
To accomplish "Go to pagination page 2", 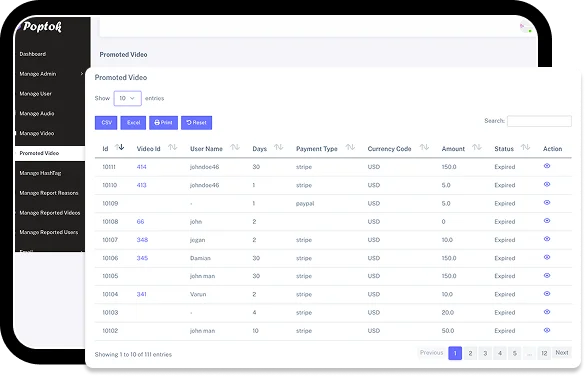I will [x=470, y=353].
